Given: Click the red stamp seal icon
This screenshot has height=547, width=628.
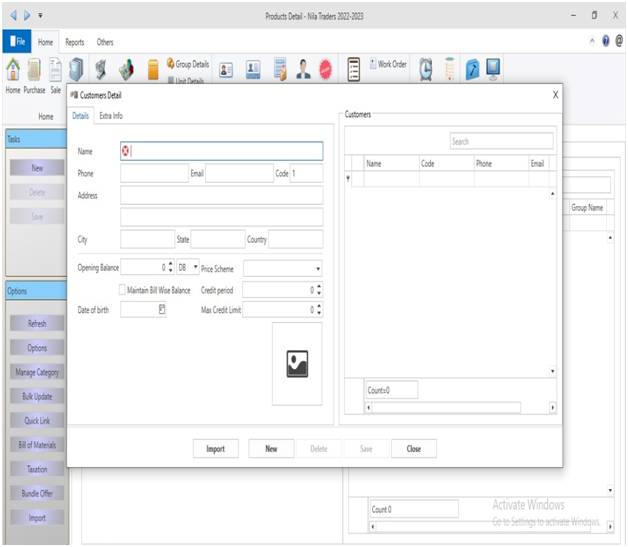Looking at the screenshot, I should pos(326,69).
